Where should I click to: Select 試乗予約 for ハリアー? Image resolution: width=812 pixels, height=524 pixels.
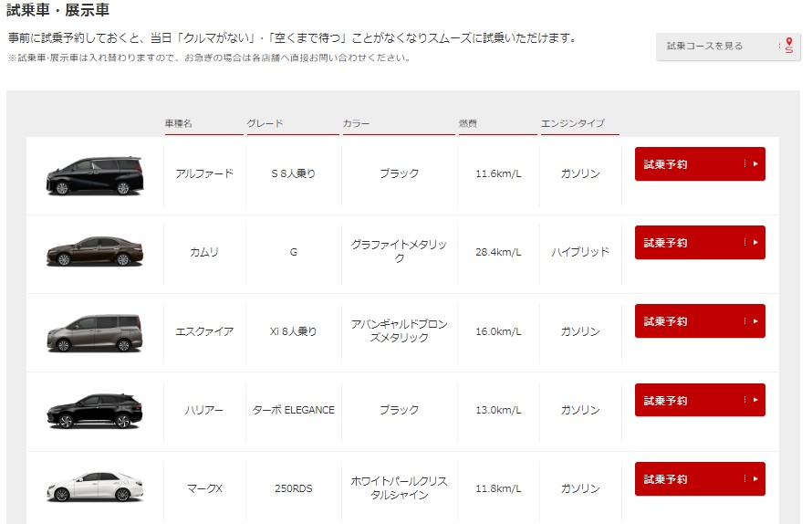700,400
